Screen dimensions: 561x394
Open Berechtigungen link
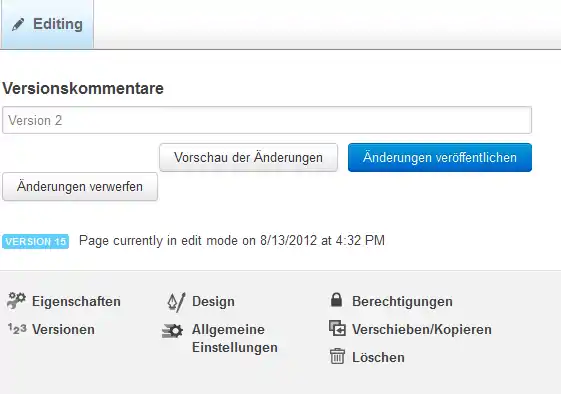point(402,301)
